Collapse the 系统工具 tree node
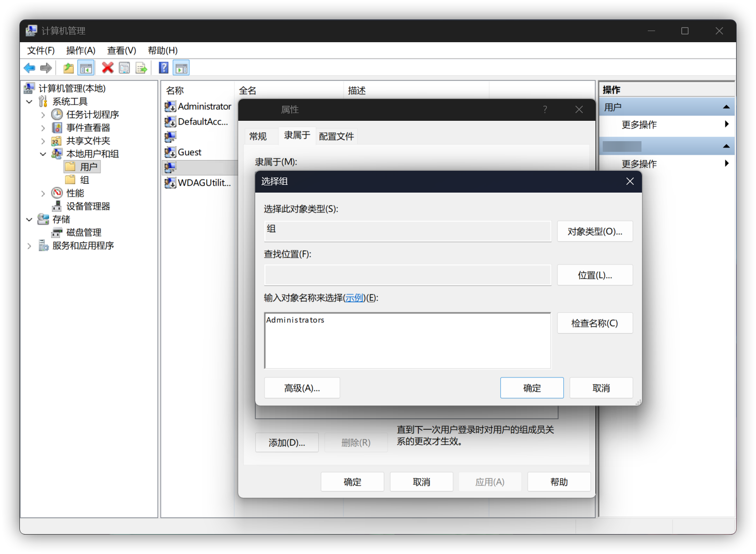 (x=29, y=101)
